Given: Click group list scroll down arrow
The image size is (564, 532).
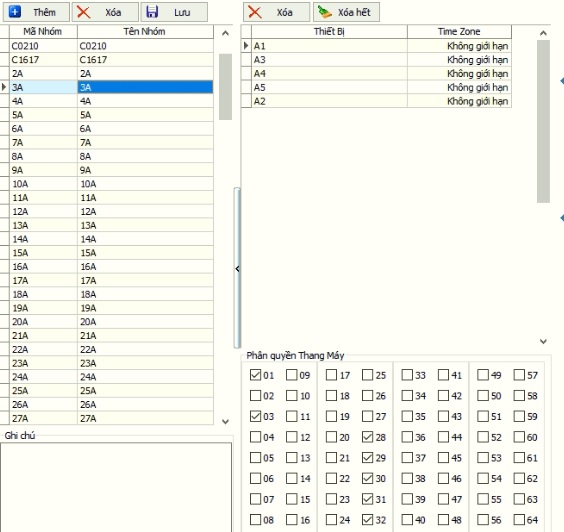Looking at the screenshot, I should [226, 421].
